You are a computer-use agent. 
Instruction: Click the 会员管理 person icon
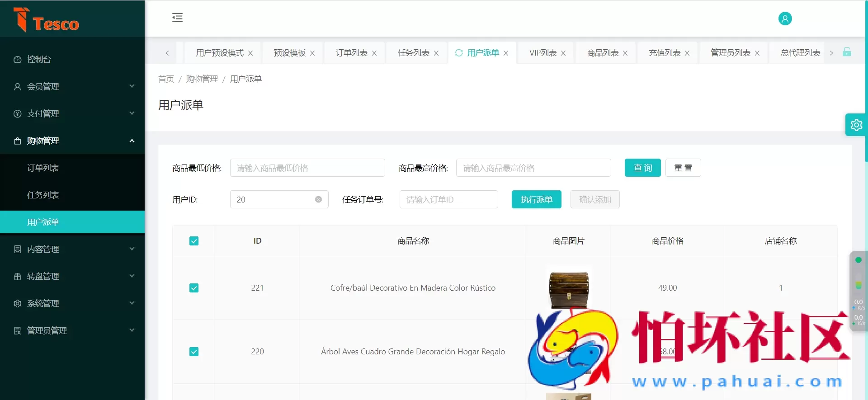tap(18, 87)
